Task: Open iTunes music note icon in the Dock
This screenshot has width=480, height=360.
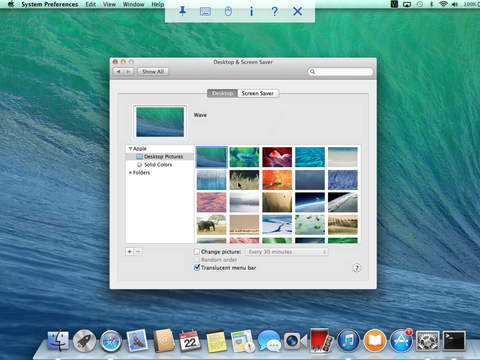Action: 348,341
